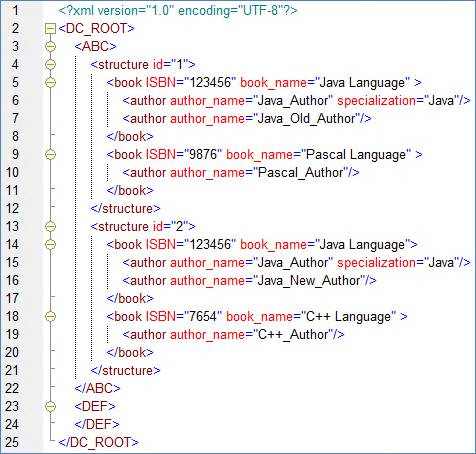This screenshot has width=476, height=454.
Task: Click the <DEF> opening tag
Action: click(95, 406)
